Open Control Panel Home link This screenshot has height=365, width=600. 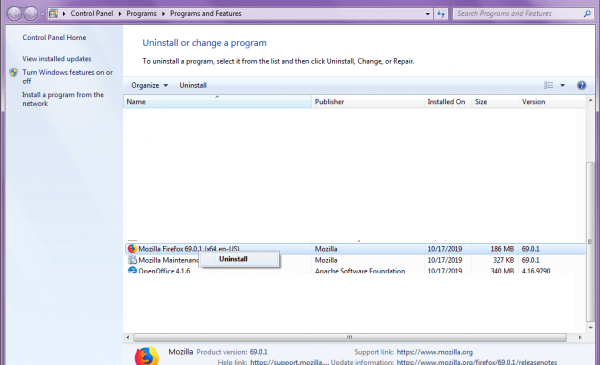pos(54,37)
